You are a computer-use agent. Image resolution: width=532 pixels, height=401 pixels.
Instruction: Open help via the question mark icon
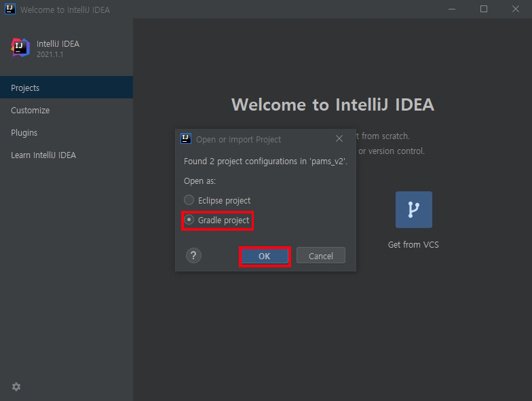click(194, 255)
